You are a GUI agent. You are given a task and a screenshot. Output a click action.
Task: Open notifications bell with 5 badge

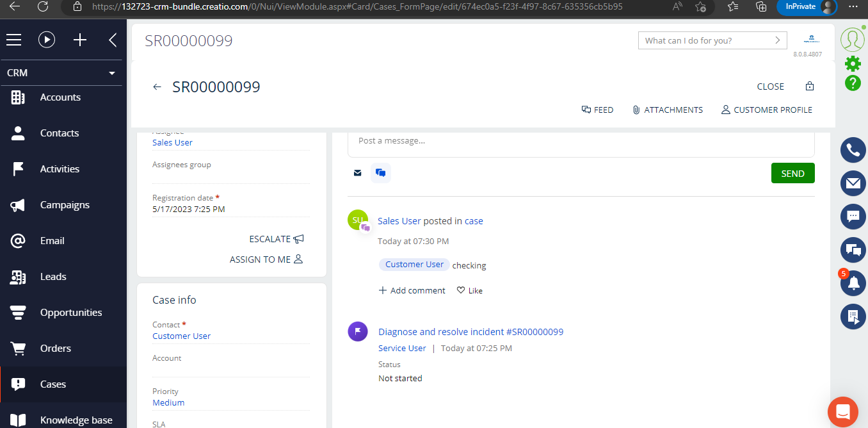[x=853, y=283]
